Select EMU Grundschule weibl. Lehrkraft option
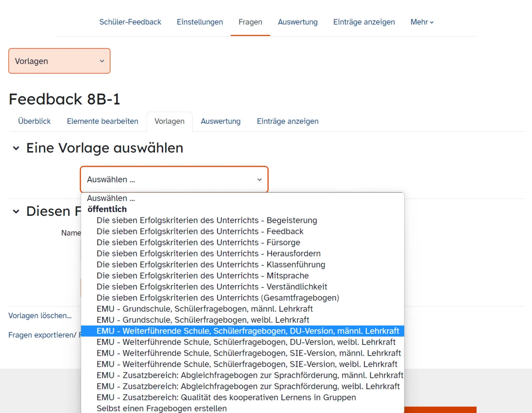Viewport: 532px width, 413px height. (x=202, y=320)
